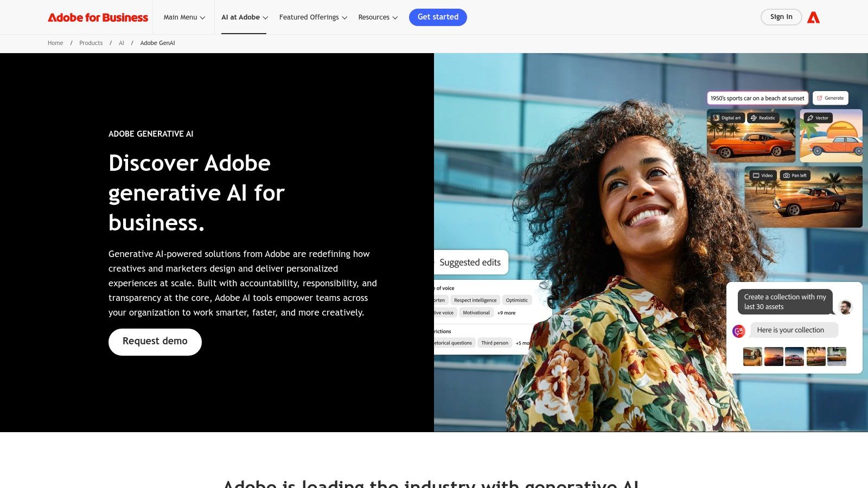This screenshot has height=488, width=868.
Task: Click the Adobe for Business logo
Action: point(98,17)
